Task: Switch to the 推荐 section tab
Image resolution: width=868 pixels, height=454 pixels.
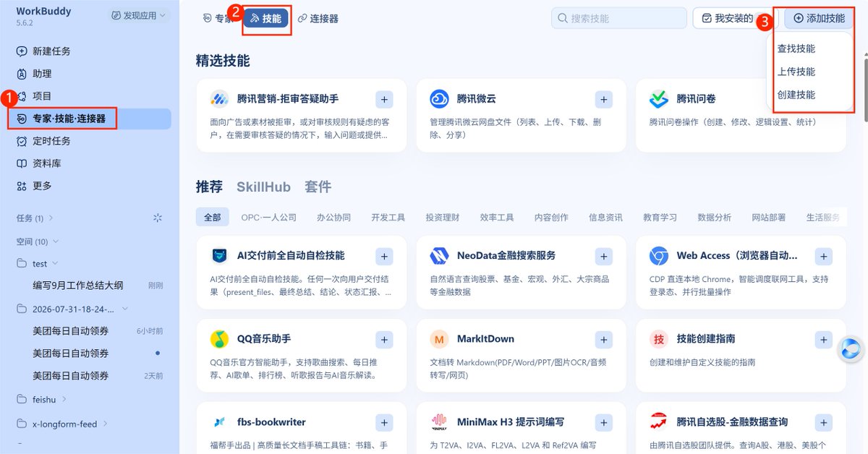Action: click(209, 187)
